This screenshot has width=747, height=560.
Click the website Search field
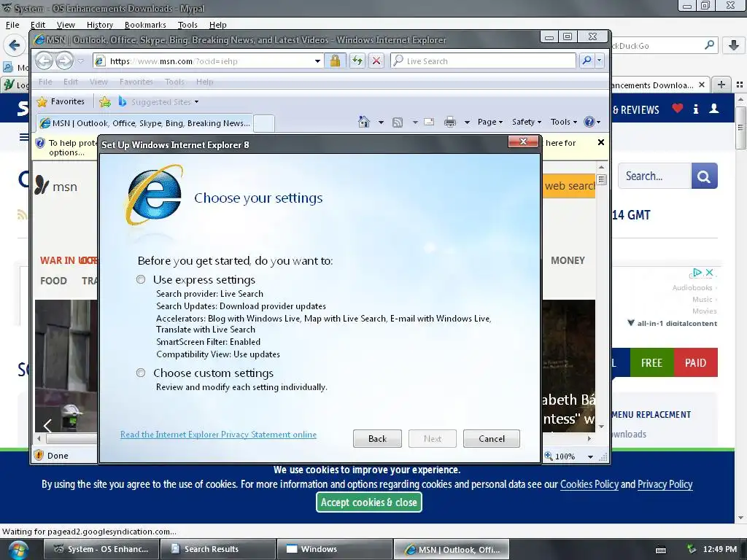point(654,176)
